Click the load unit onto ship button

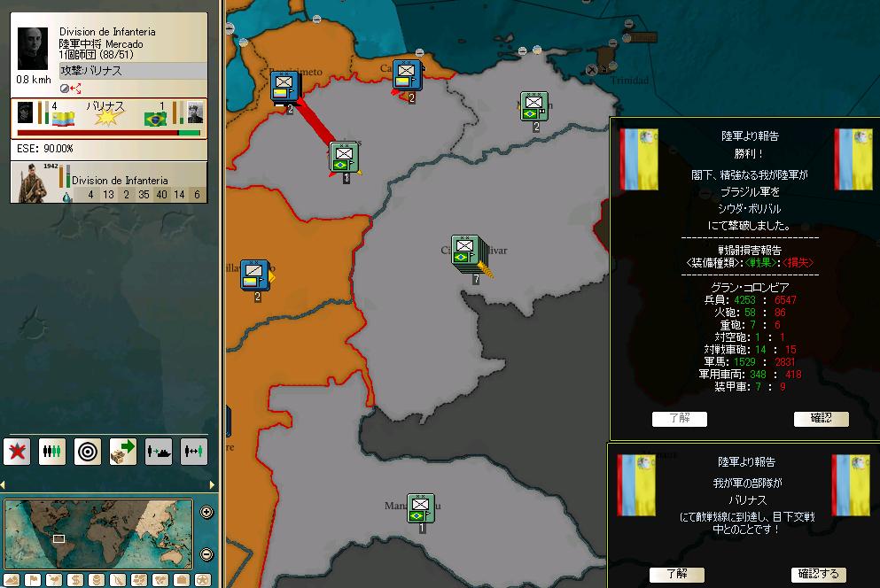(159, 451)
